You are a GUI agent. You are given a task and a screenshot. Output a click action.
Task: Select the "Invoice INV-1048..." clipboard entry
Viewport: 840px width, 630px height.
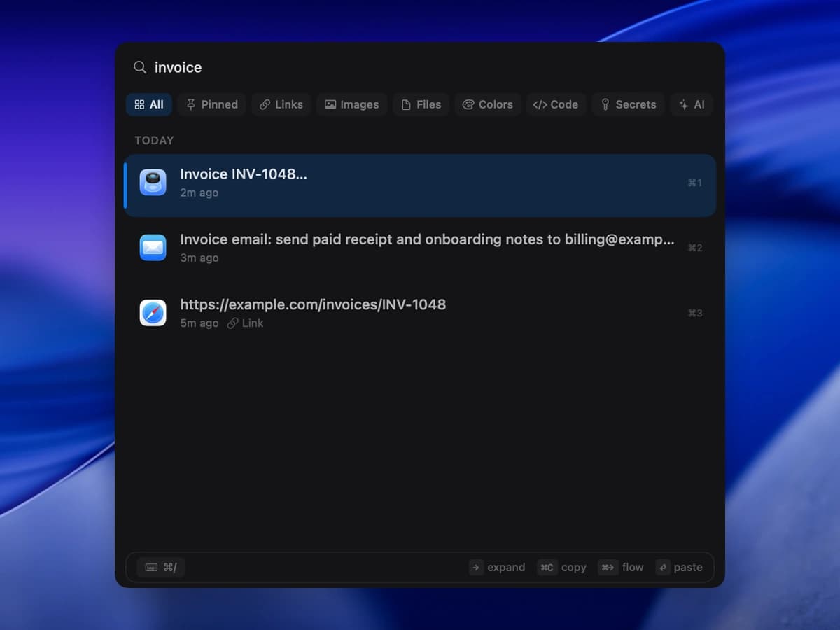[x=420, y=185]
